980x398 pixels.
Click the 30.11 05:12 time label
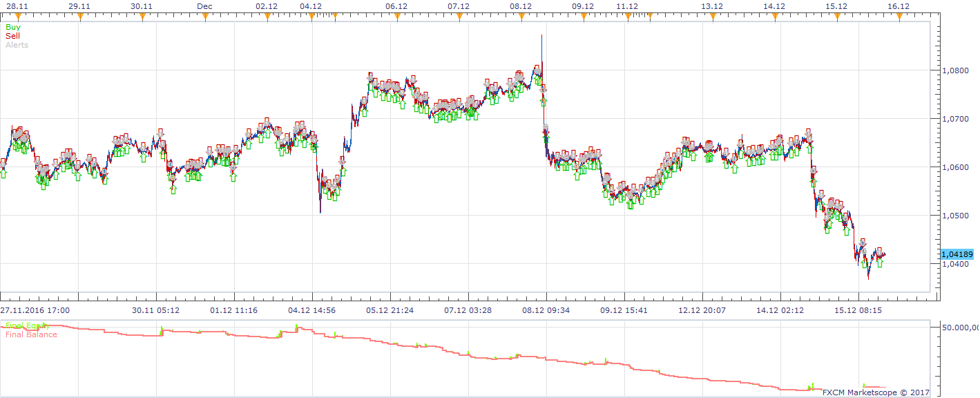[x=157, y=310]
